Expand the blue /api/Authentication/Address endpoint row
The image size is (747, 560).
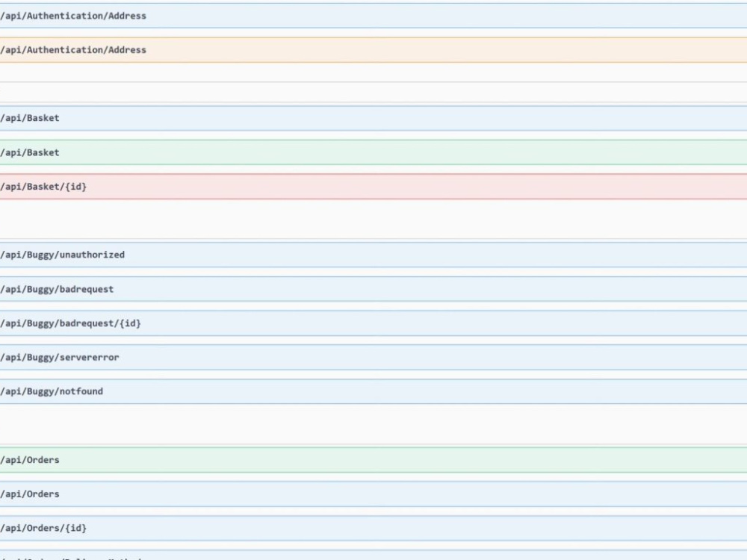[373, 16]
